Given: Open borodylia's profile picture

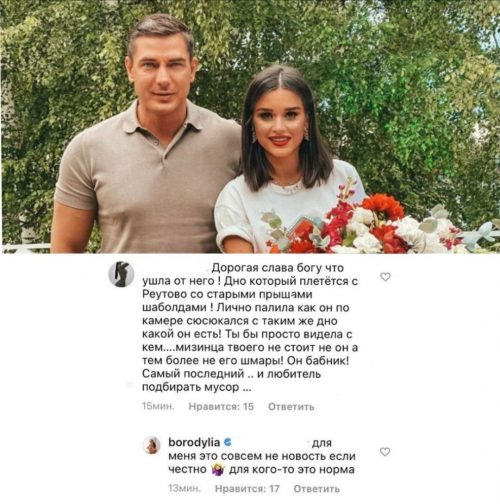Looking at the screenshot, I should [x=152, y=445].
